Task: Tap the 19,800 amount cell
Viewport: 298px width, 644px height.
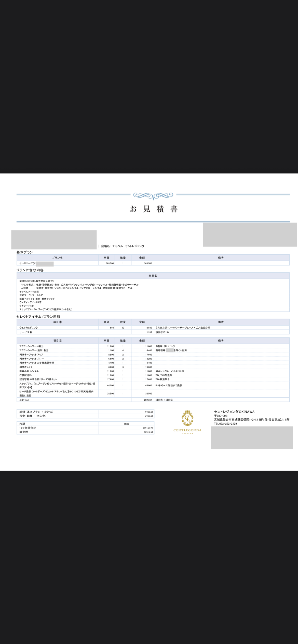Action: (x=149, y=367)
